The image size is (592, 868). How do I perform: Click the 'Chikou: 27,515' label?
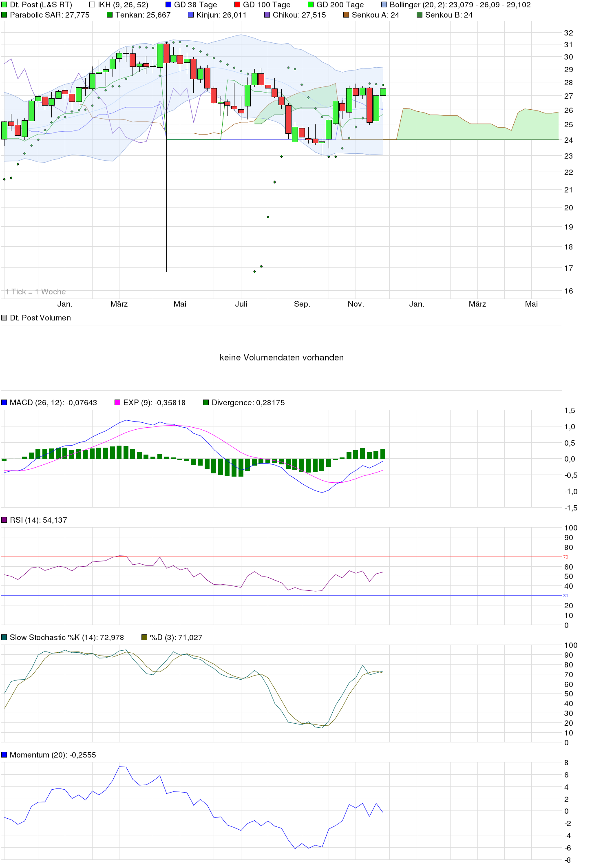point(299,15)
